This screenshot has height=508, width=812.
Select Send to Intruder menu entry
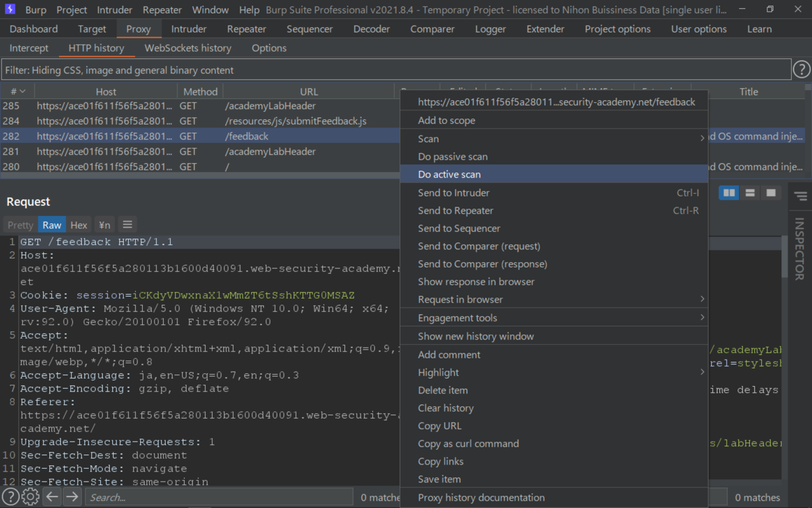[554, 193]
